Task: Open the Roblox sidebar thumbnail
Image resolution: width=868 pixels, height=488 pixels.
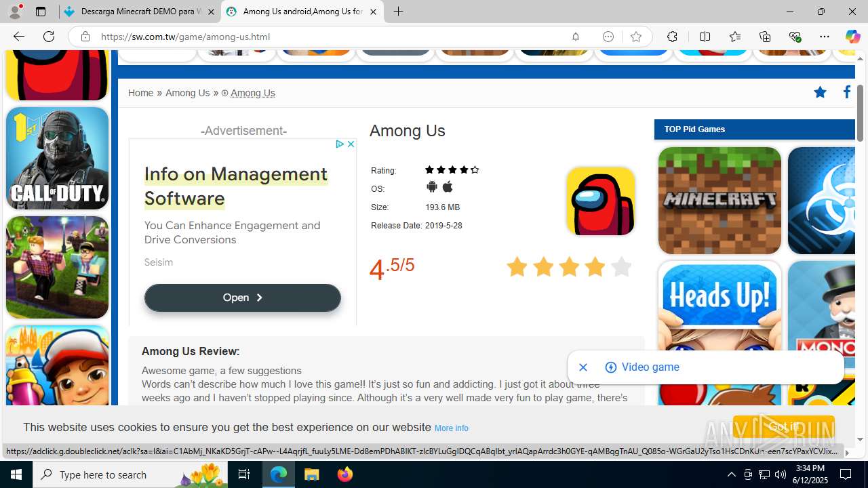Action: tap(57, 267)
